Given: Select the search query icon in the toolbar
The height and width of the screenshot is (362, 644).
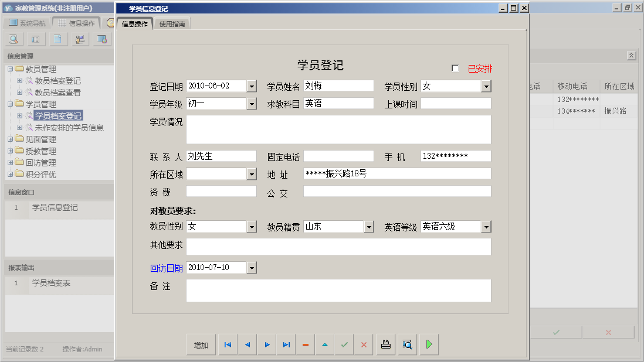Looking at the screenshot, I should click(13, 39).
